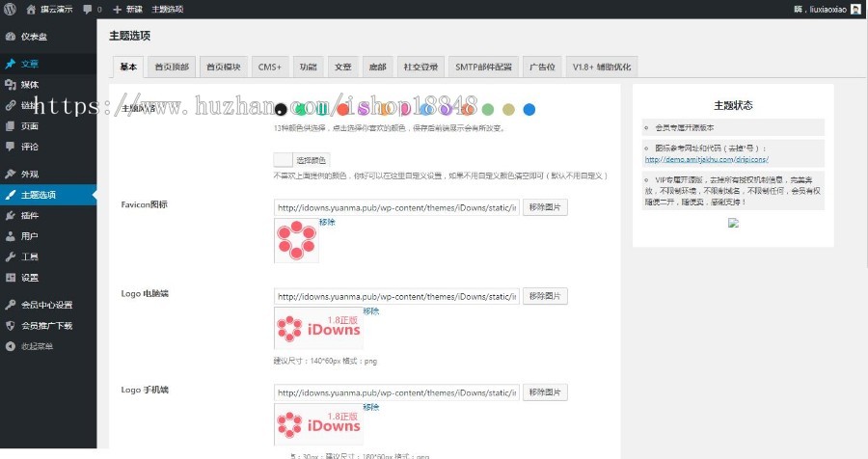Screen dimensions: 868x459
Task: Click the Logo 电脑端 iDowns preview image
Action: point(318,328)
